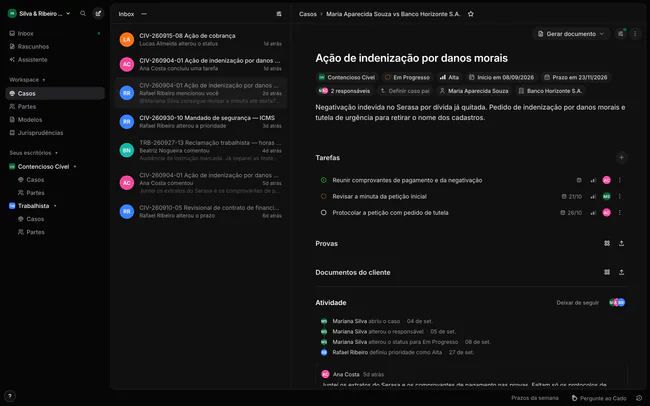Collapse the Contencioso Cível office tree

[75, 167]
